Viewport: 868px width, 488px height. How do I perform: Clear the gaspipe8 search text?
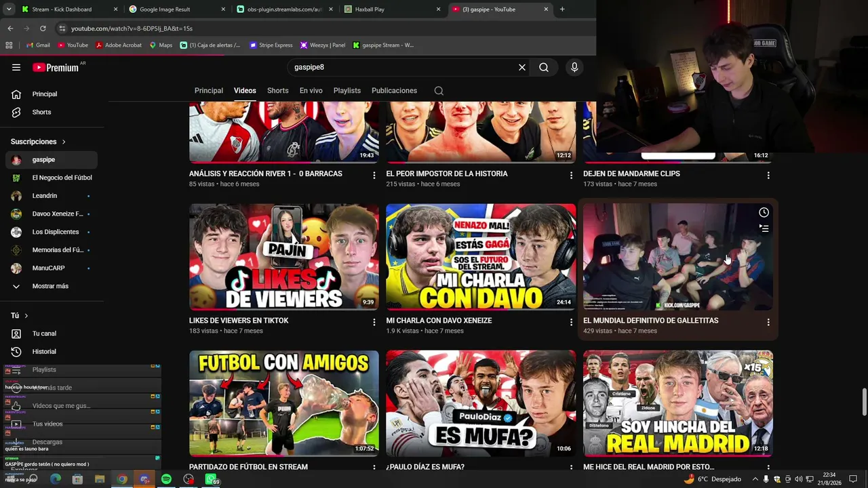click(522, 67)
